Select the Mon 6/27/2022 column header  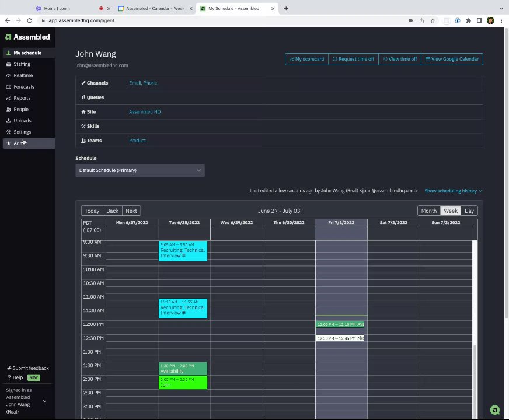click(x=132, y=222)
